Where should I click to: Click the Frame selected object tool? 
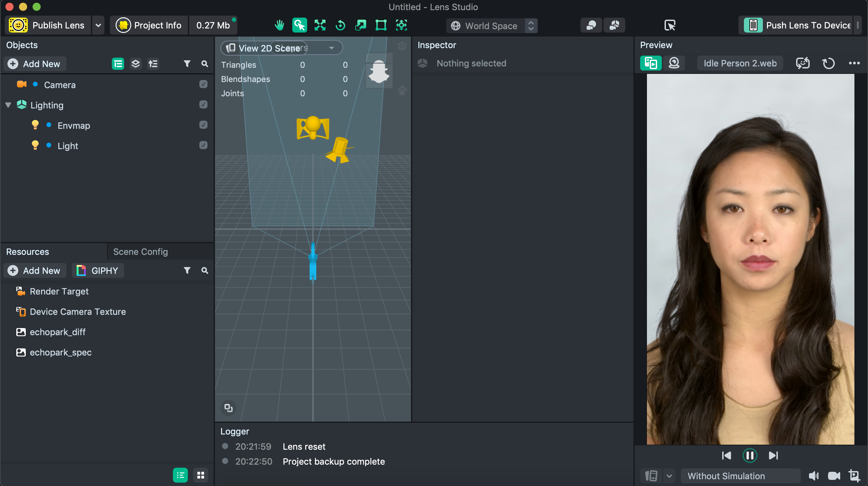401,25
